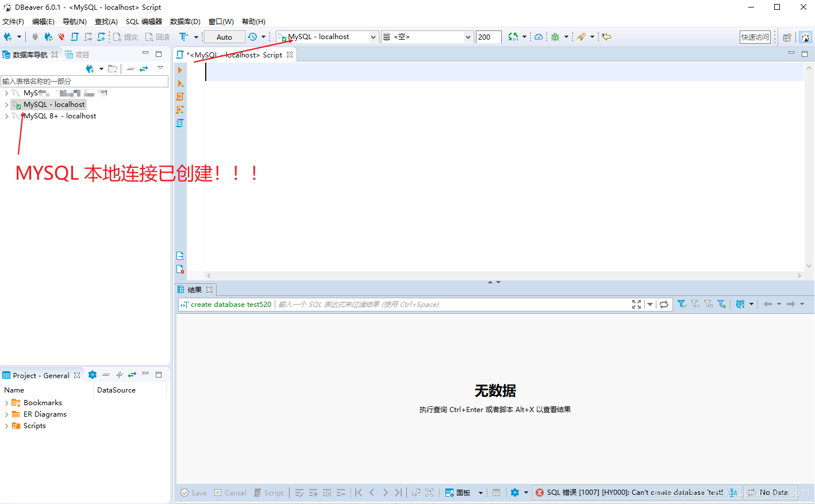The image size is (815, 504).
Task: Select the 'MySQL 8+ - localhost' connection
Action: coord(60,116)
